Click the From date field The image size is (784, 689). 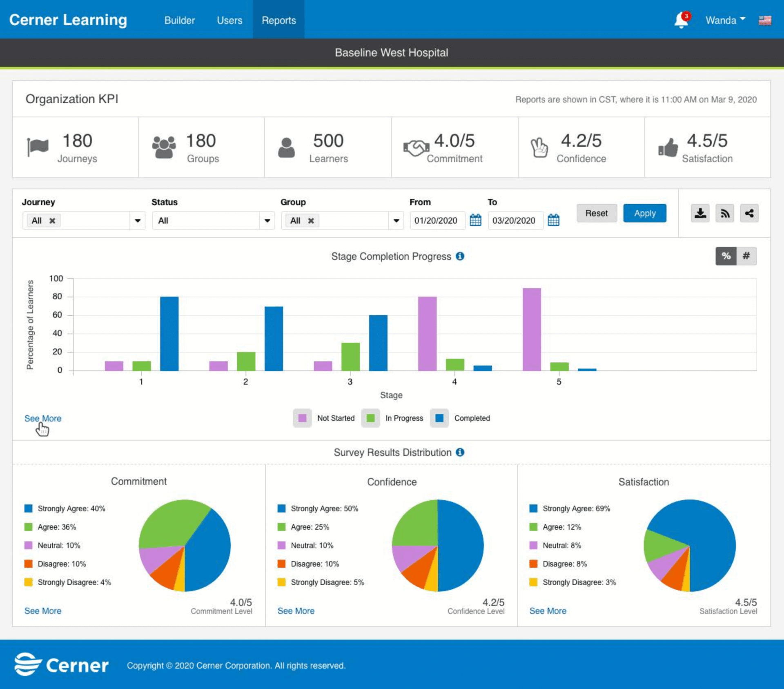tap(438, 221)
